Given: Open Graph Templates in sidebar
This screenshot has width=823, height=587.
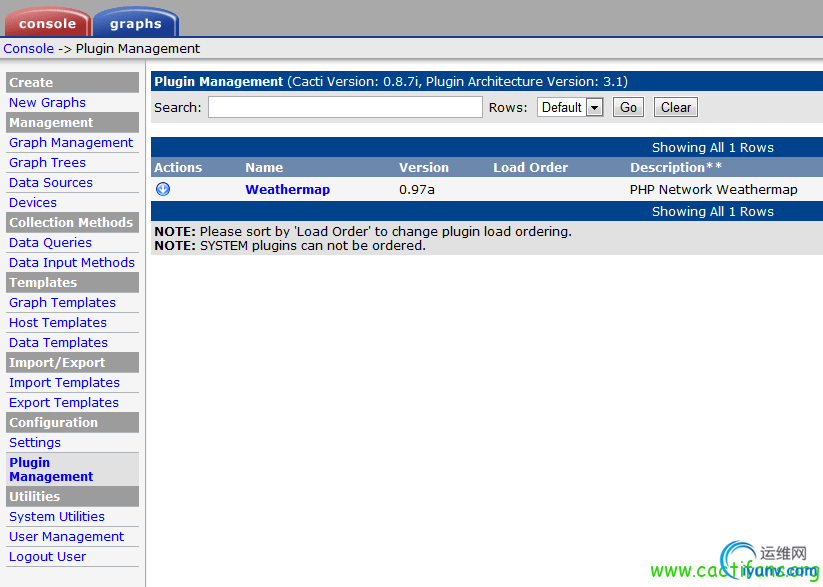Looking at the screenshot, I should 62,302.
